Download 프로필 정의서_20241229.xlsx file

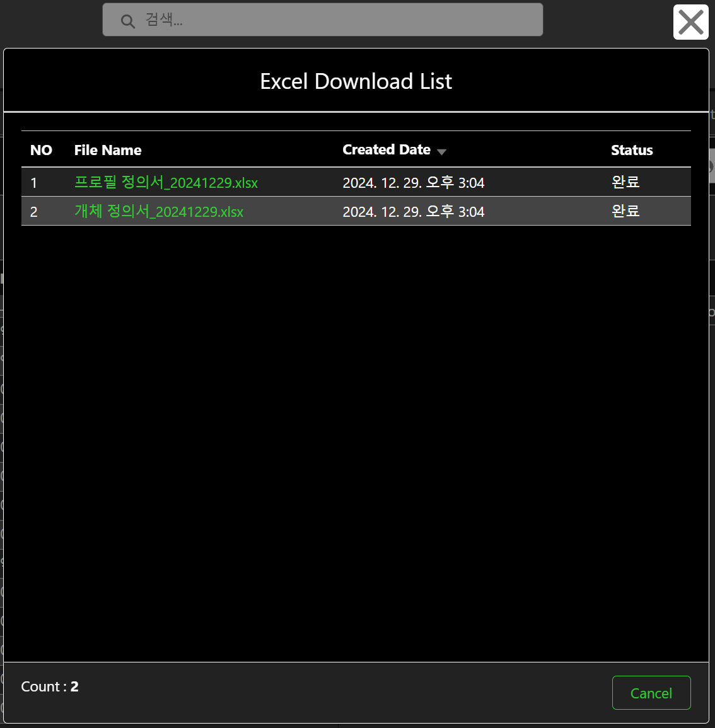(166, 182)
